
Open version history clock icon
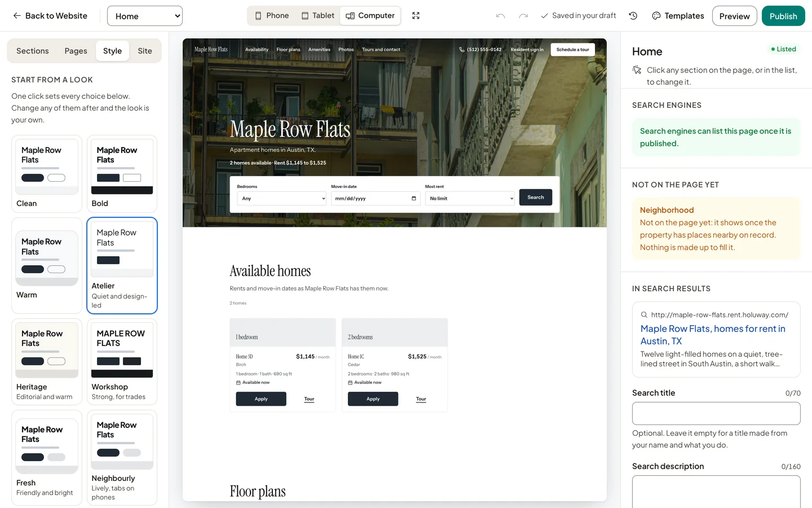click(633, 16)
